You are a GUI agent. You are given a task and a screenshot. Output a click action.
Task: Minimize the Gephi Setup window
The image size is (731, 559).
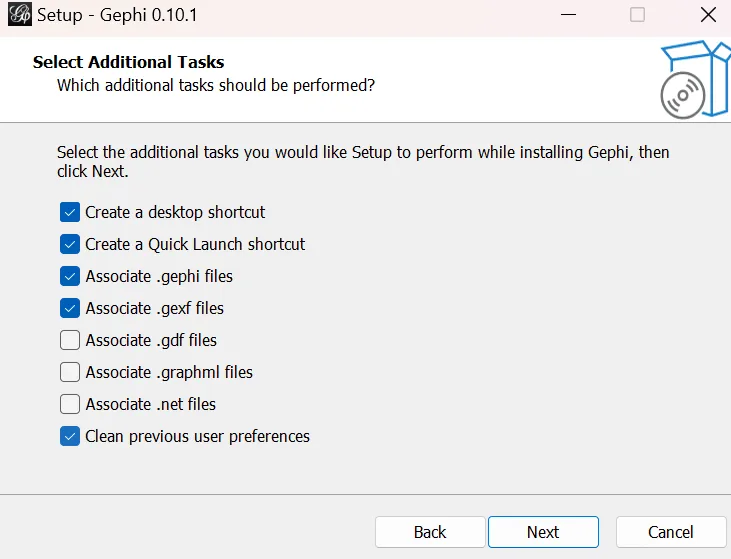[569, 15]
